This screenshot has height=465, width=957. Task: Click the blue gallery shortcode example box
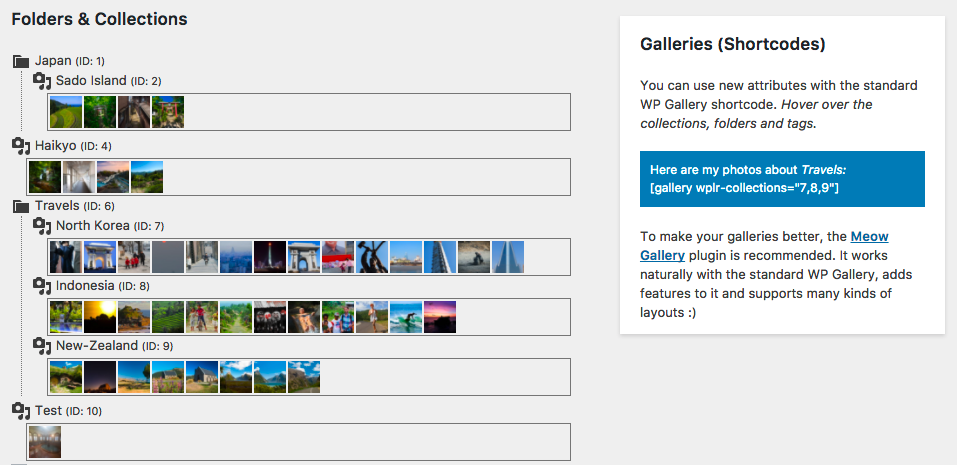point(782,179)
